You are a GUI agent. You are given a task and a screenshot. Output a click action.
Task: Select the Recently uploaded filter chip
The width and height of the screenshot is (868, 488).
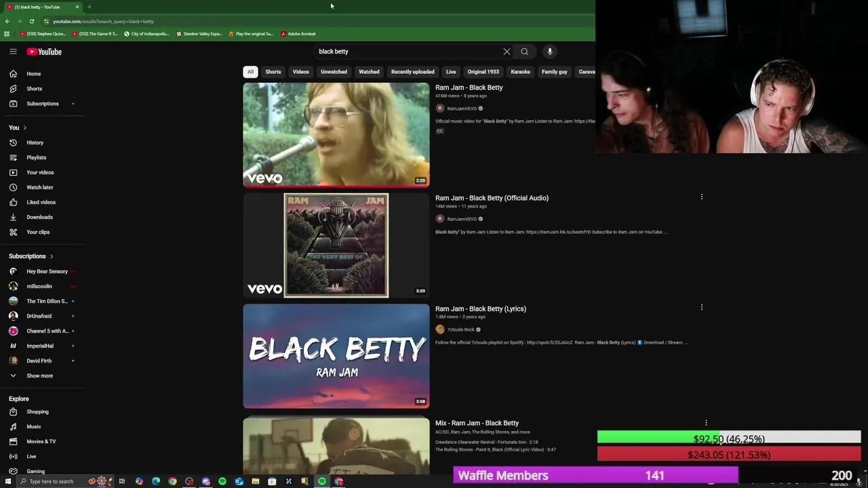[x=412, y=72]
